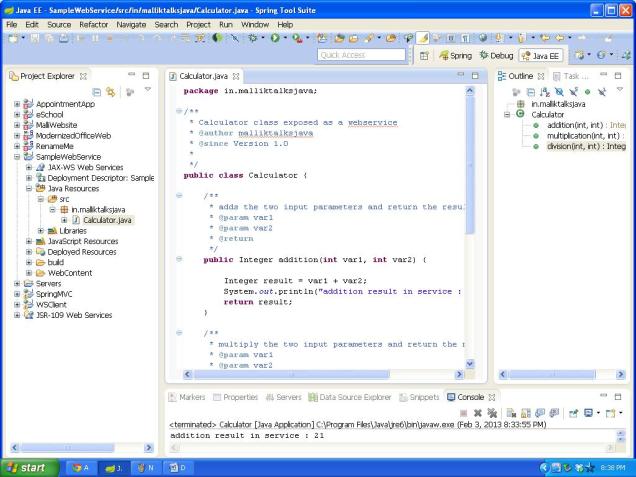Click Collapse All icon in Project Explorer
This screenshot has height=477, width=636.
coord(97,91)
